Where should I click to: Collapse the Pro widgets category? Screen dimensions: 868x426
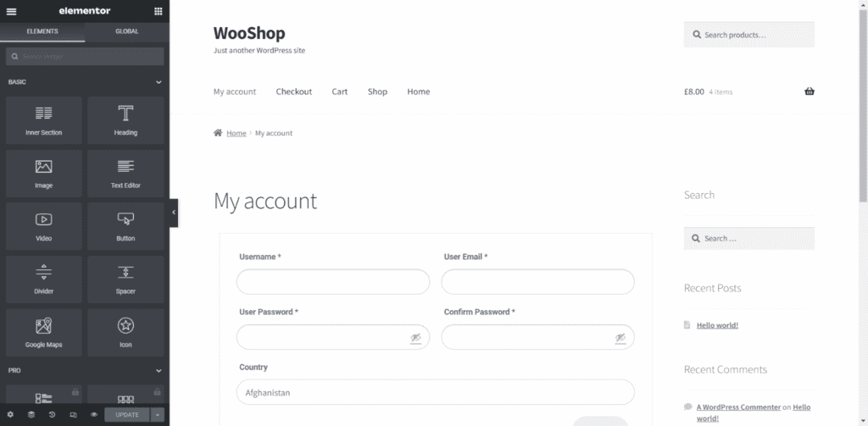pos(159,371)
